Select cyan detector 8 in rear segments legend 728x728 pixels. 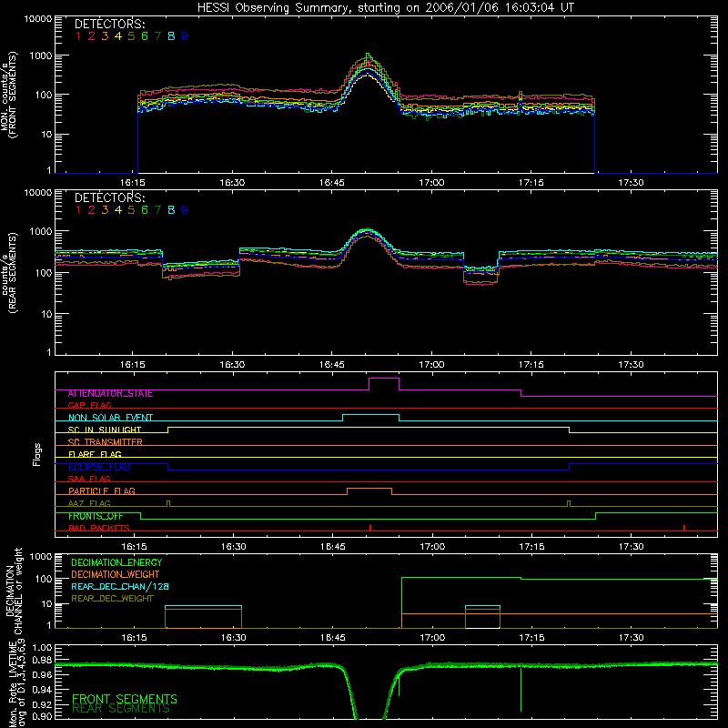point(171,210)
